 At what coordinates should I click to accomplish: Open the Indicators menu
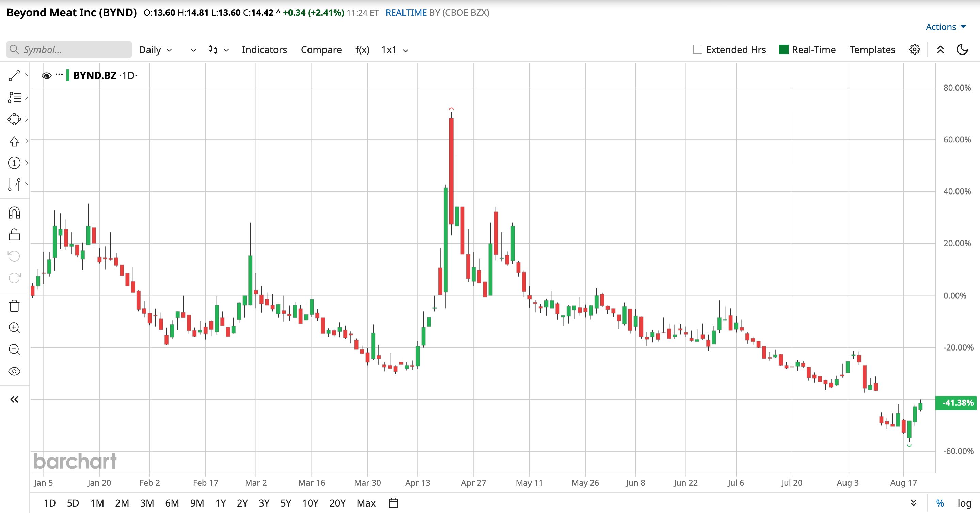point(264,50)
